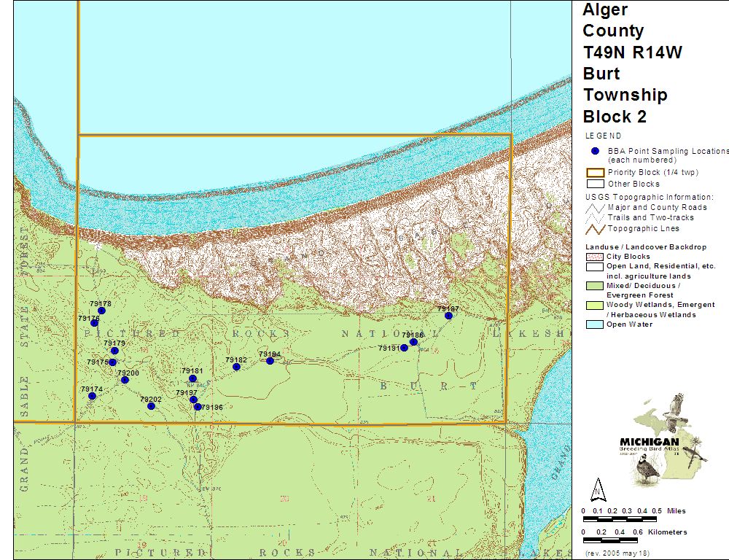Click the blue dot labeled 79184
The width and height of the screenshot is (729, 560).
point(270,361)
